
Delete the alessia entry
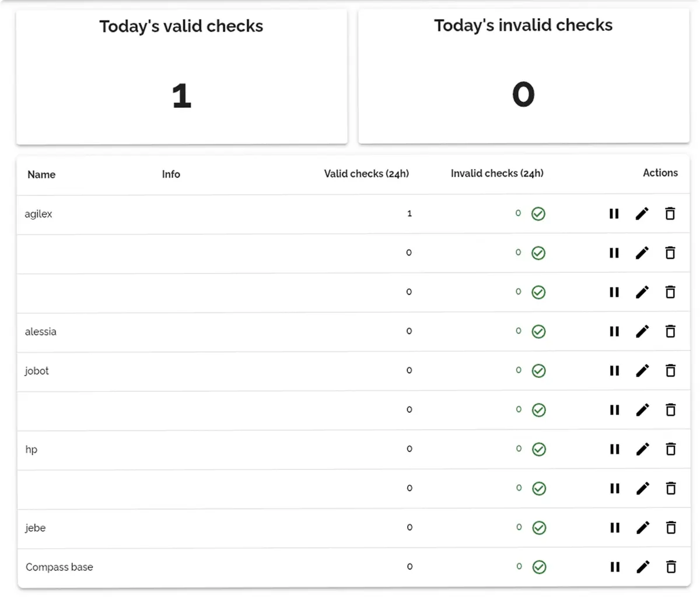[670, 331]
